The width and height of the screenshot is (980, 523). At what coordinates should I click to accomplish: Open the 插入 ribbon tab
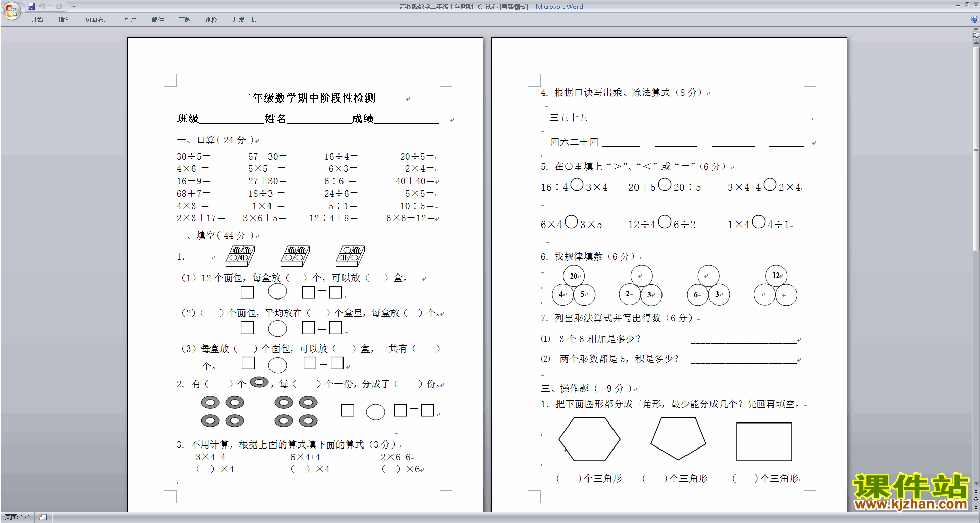[64, 20]
